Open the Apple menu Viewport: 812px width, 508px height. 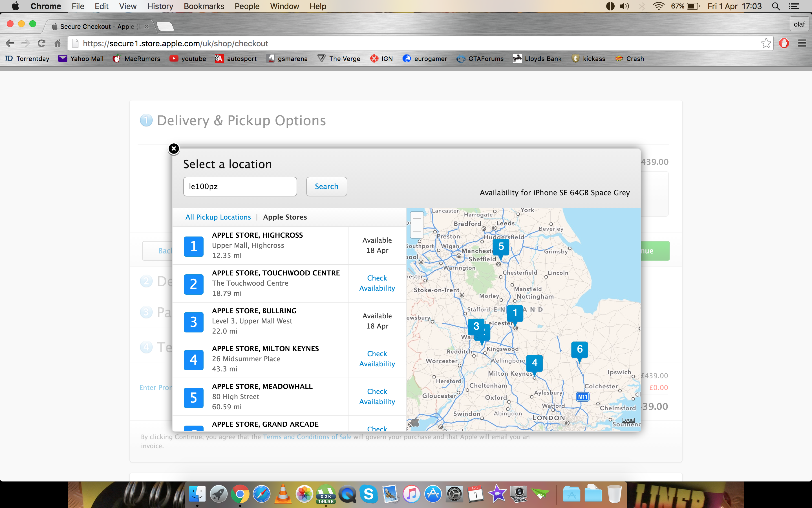pos(15,6)
